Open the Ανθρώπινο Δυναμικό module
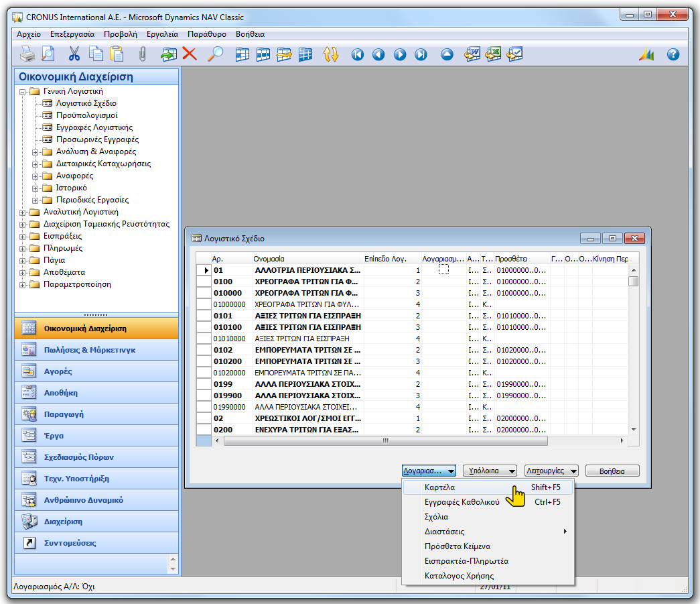 (96, 500)
